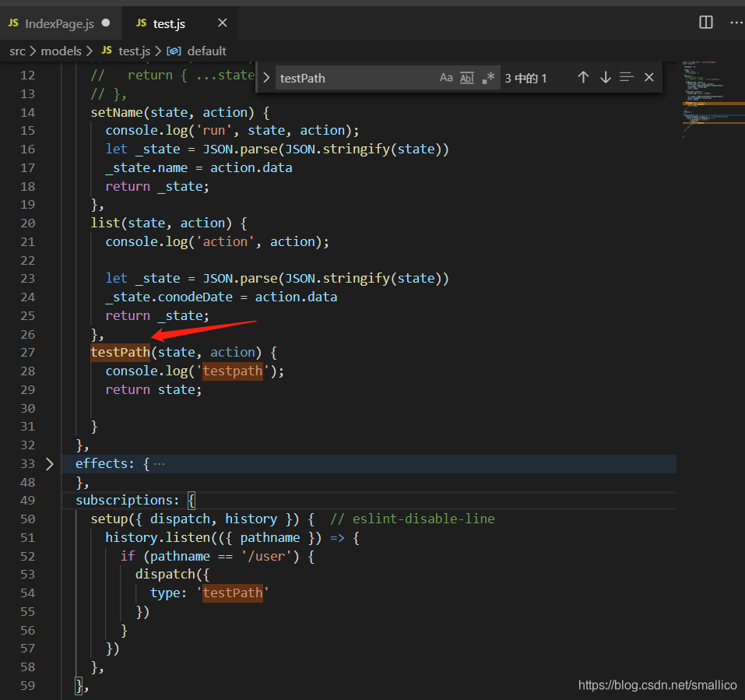
Task: Click the minimap code overview
Action: click(x=712, y=100)
